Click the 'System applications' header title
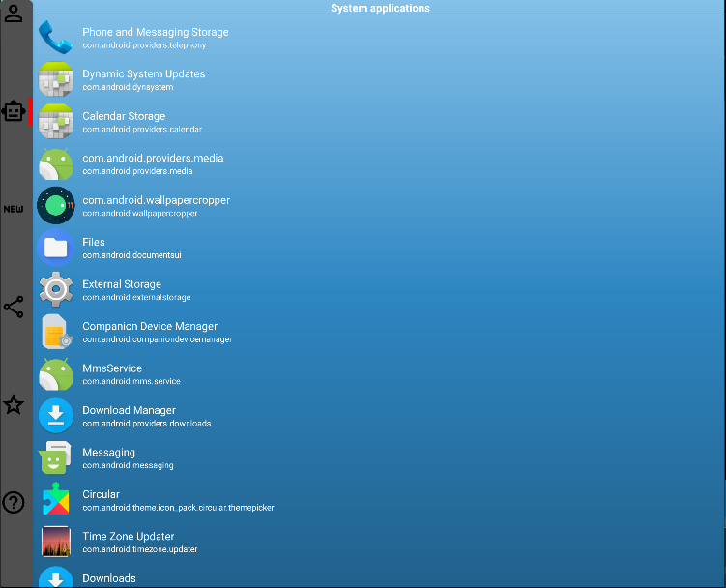Viewport: 726px width, 588px height. tap(380, 8)
